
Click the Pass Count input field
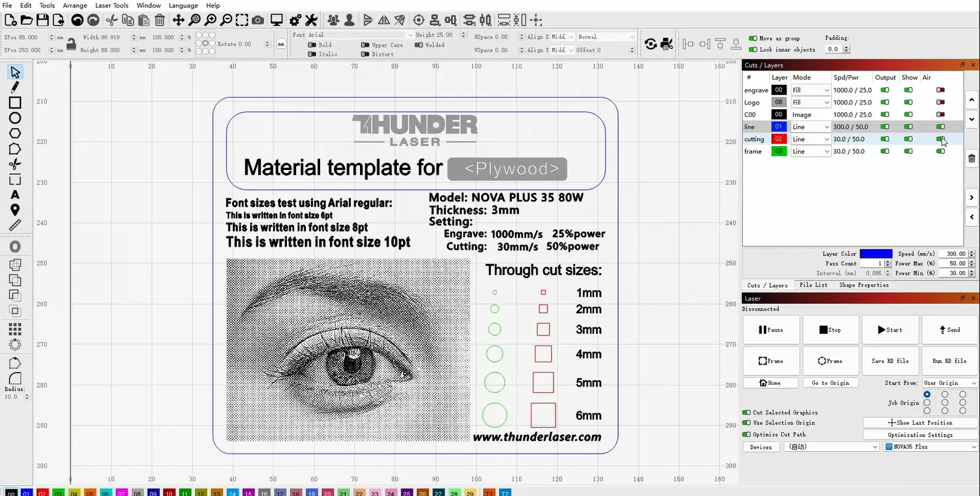tap(871, 263)
